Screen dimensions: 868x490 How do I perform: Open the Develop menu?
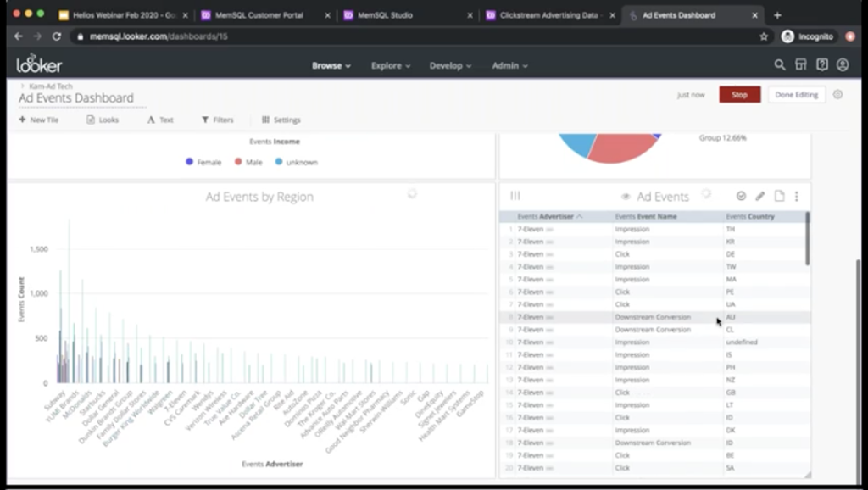tap(450, 65)
